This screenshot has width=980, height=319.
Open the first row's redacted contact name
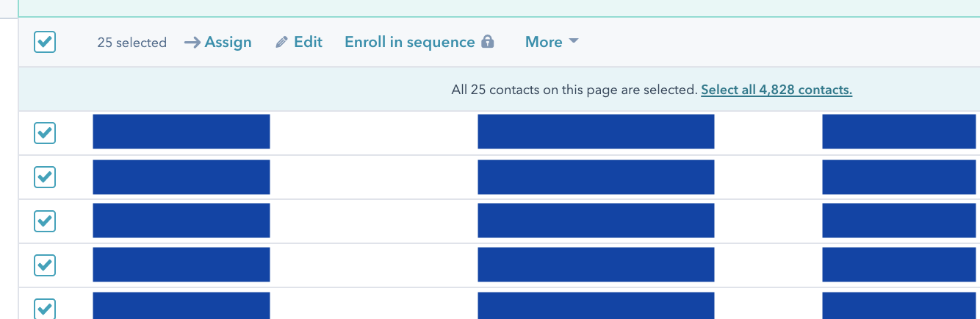(181, 132)
